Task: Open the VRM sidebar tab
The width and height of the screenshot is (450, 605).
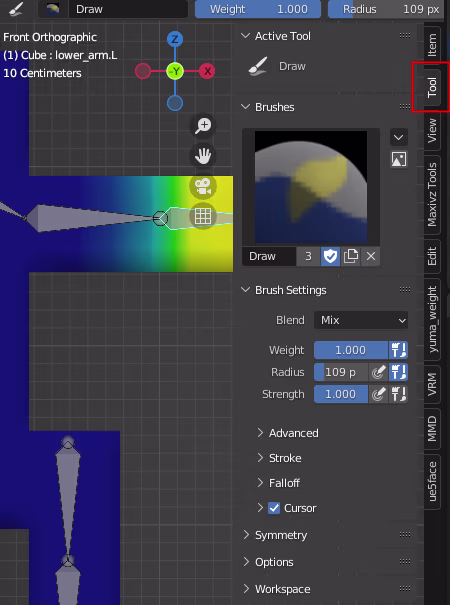Action: [x=432, y=384]
